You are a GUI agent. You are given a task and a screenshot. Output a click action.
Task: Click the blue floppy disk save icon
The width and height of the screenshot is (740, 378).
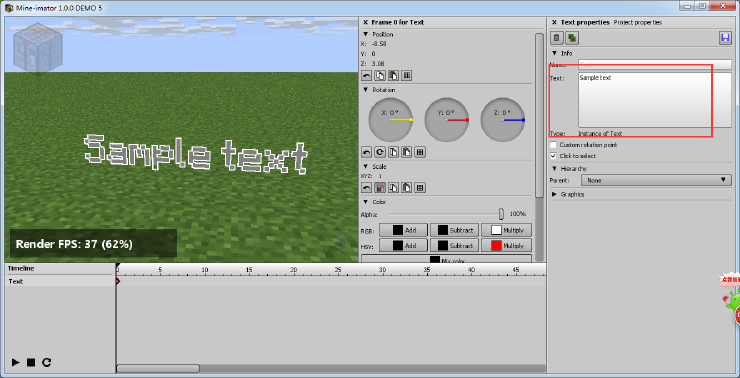click(x=725, y=38)
